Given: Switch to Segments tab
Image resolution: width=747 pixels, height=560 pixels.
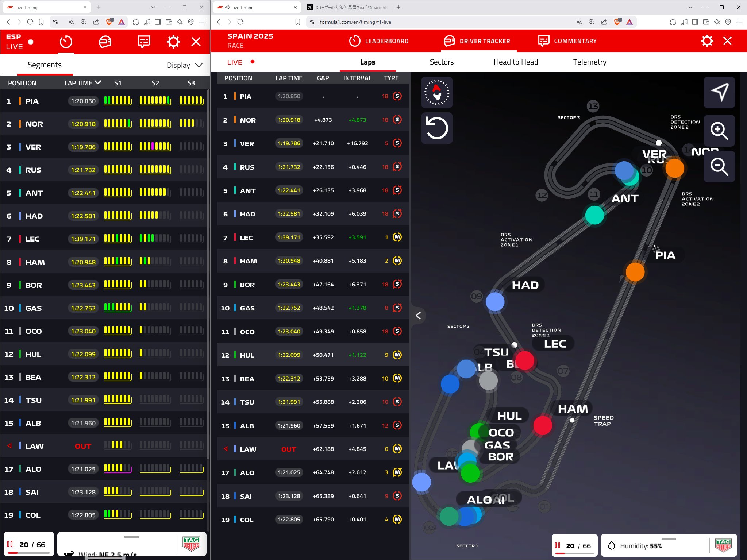Looking at the screenshot, I should coord(45,65).
